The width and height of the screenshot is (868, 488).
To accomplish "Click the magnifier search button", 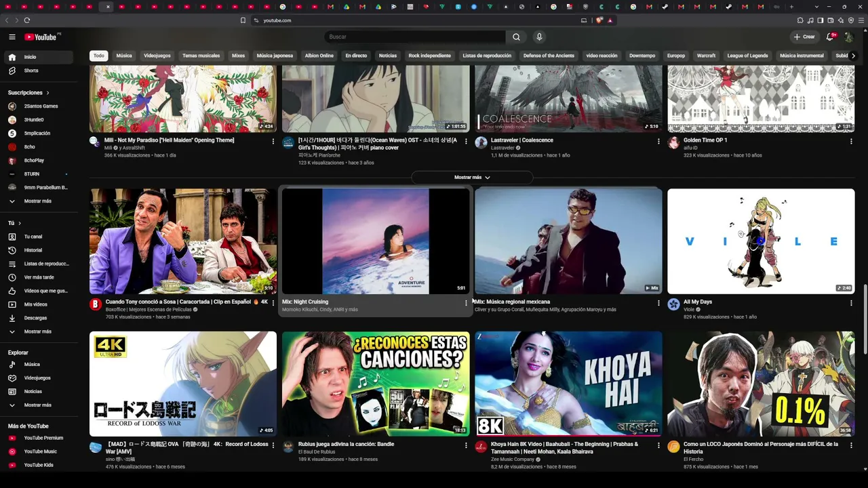I will click(516, 37).
